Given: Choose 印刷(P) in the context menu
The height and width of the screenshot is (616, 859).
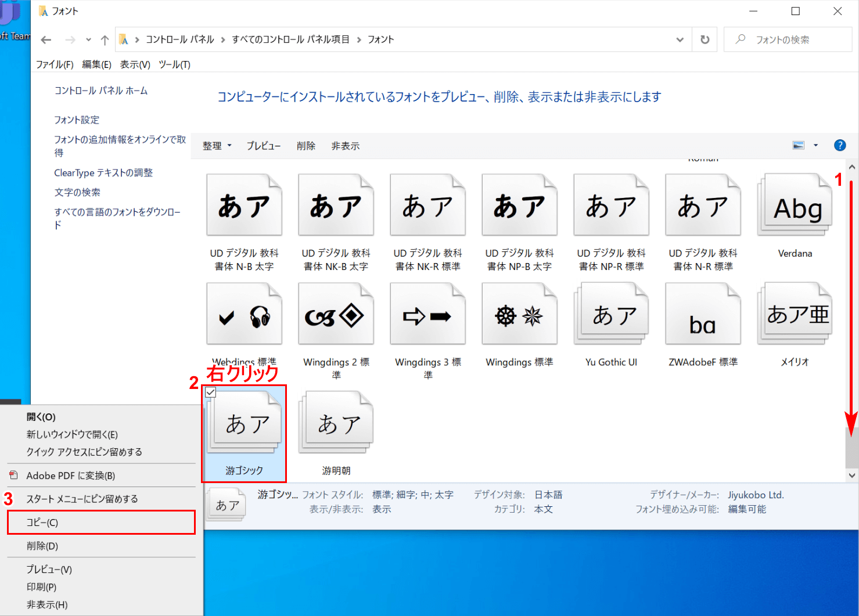Looking at the screenshot, I should [x=101, y=587].
